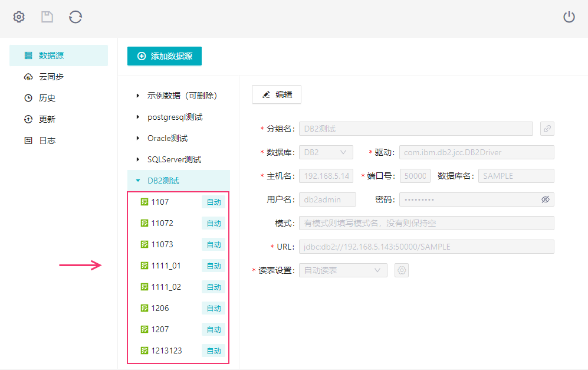Click the 自动 tag on row 1107

click(x=213, y=202)
